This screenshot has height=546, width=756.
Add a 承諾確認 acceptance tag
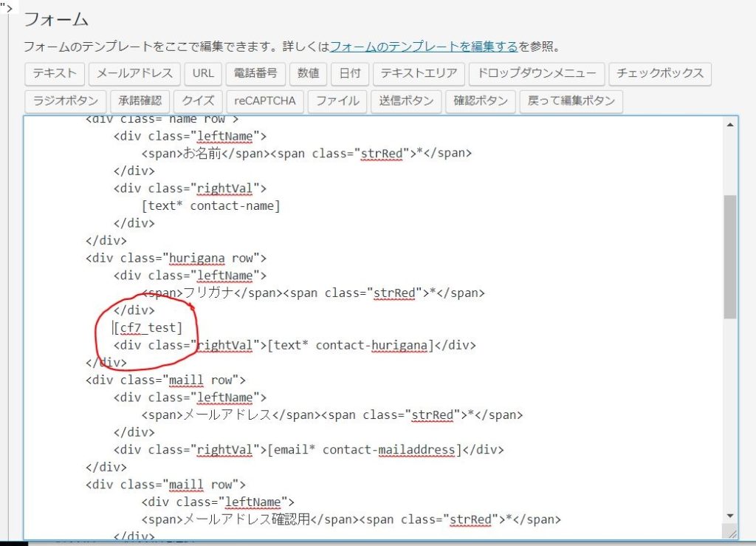tap(140, 100)
